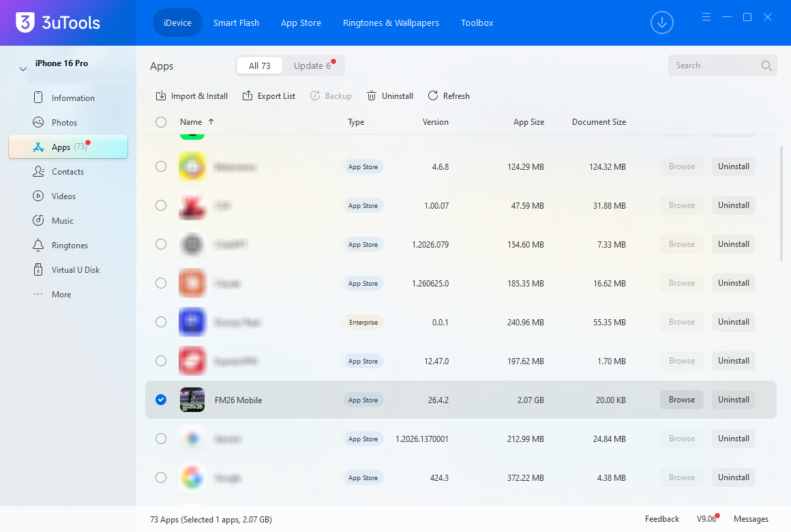Show the Update 6 tab

(313, 65)
